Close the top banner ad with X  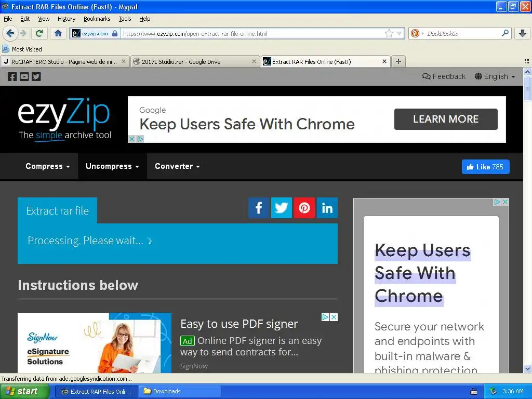[131, 139]
